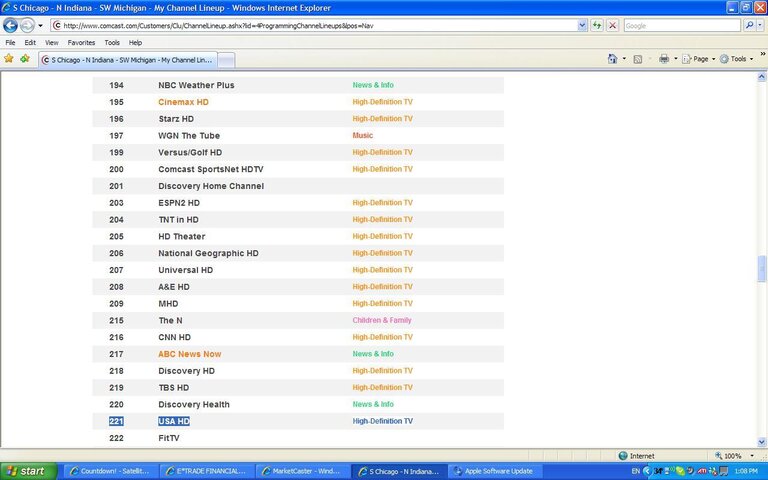
Task: Click the page scrollbar down arrow
Action: tap(762, 442)
